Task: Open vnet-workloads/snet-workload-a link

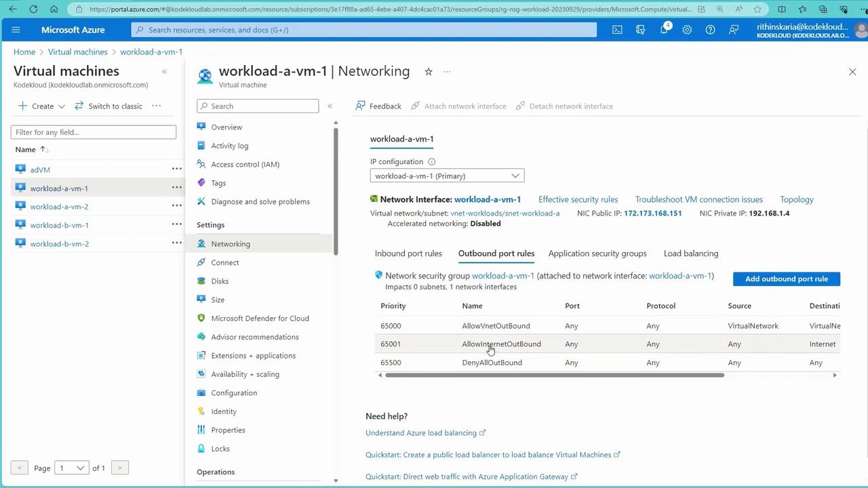Action: click(505, 213)
